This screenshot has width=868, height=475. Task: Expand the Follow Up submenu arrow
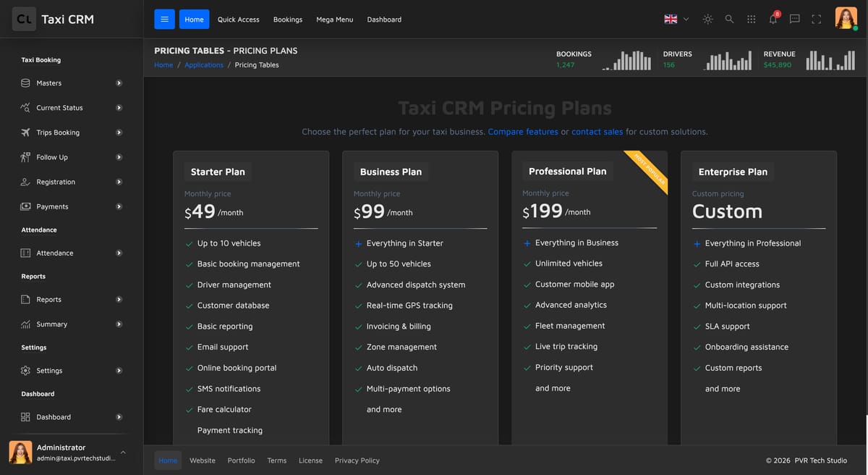tap(119, 157)
